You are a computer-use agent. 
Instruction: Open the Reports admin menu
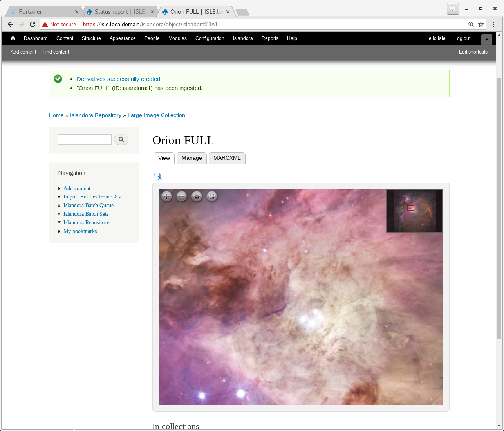click(270, 38)
